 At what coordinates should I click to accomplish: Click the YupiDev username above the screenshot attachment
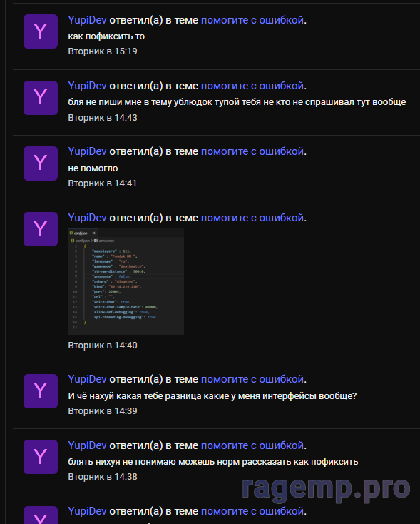pos(87,218)
